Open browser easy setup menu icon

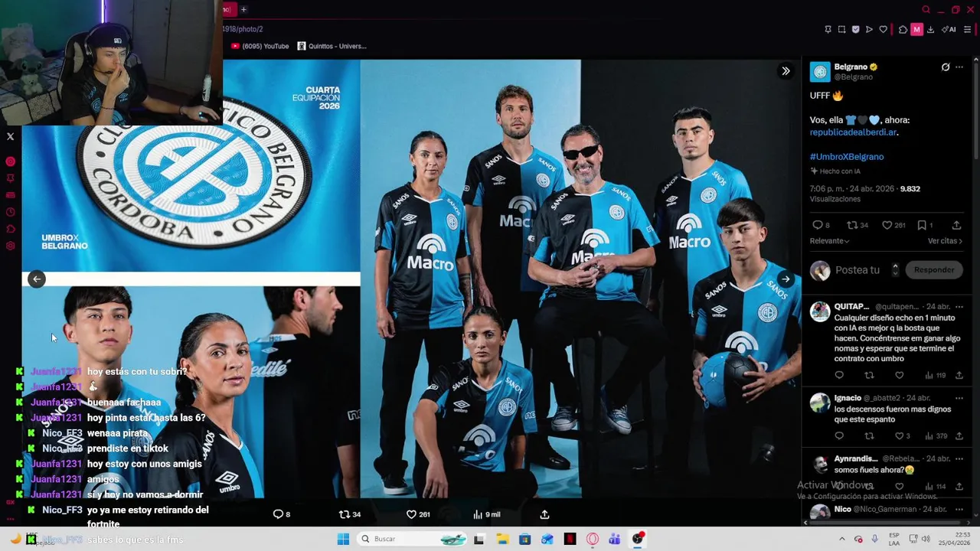coord(968,30)
